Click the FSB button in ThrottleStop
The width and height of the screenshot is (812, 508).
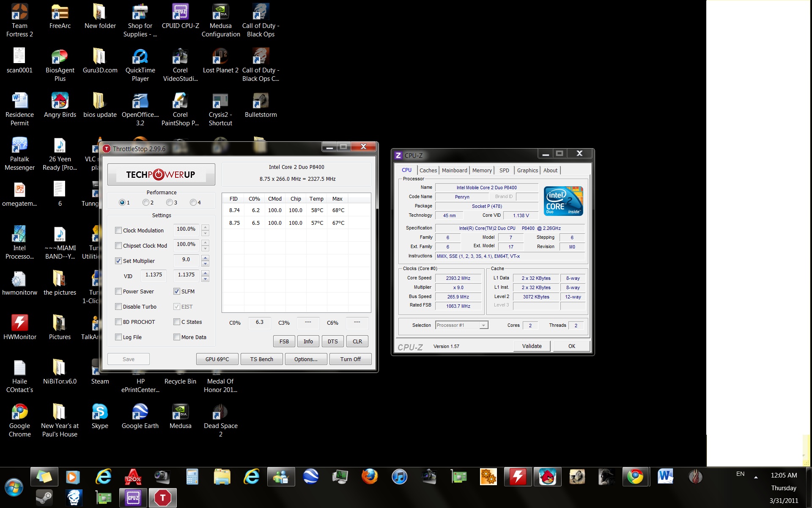pos(284,341)
